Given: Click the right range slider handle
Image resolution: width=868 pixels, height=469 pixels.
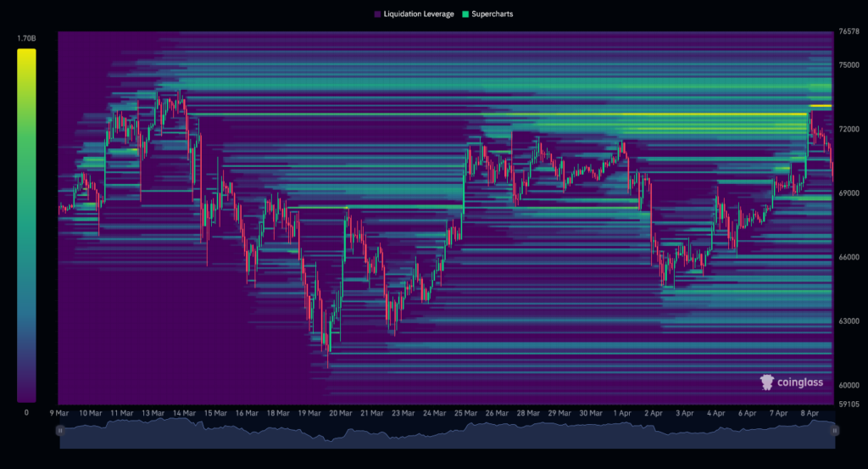Looking at the screenshot, I should pos(834,430).
